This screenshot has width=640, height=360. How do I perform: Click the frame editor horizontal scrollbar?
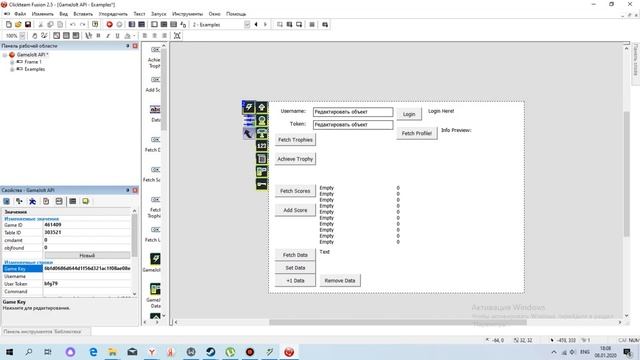click(x=398, y=322)
